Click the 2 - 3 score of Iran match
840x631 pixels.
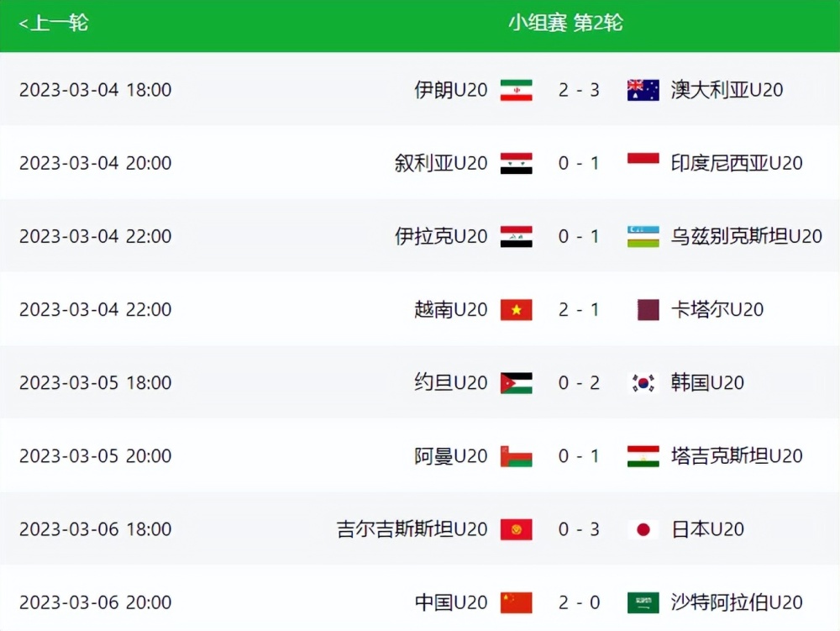pos(579,90)
